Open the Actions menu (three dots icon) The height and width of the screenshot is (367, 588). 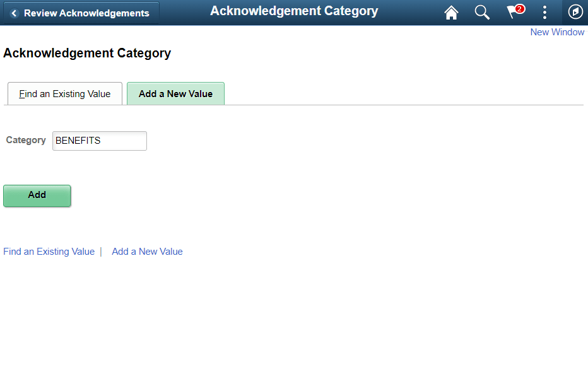point(544,12)
